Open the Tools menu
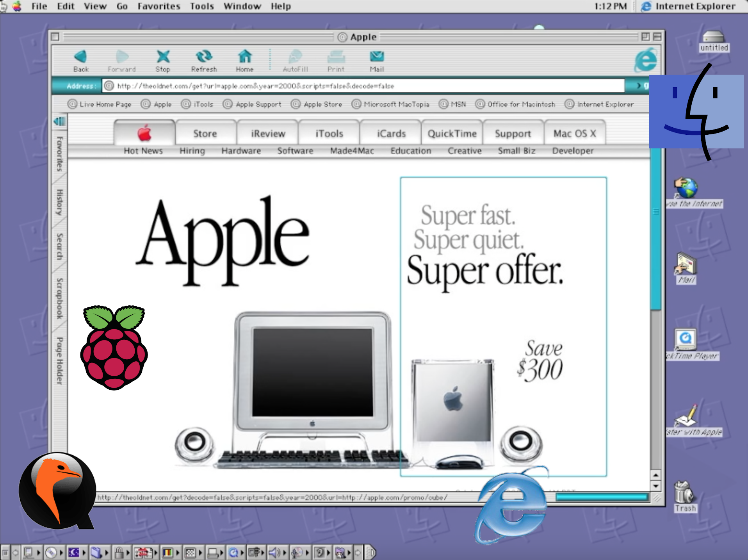The height and width of the screenshot is (560, 748). click(x=202, y=6)
